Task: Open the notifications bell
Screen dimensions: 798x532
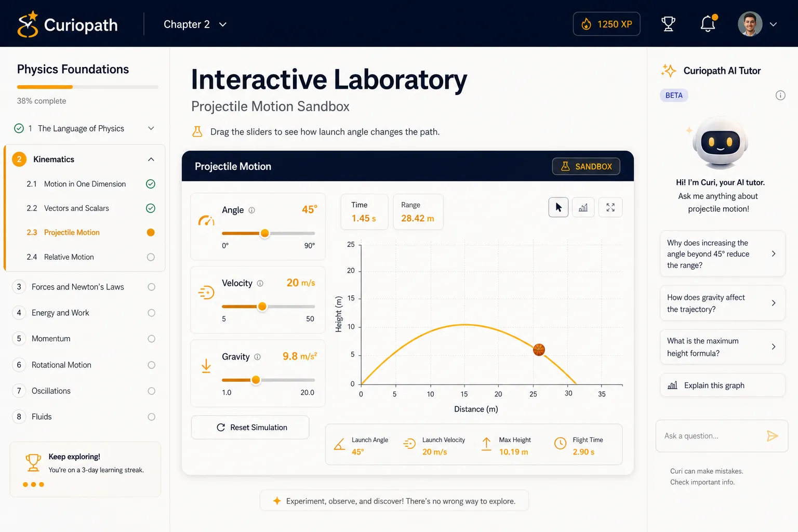Action: click(708, 24)
